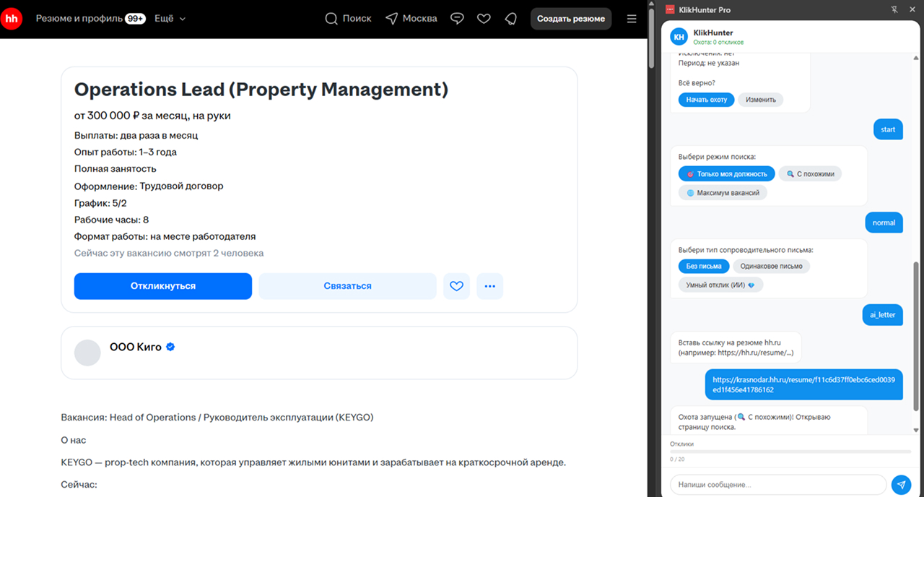Choose Умный отклик (ИИ) option
924x578 pixels.
pyautogui.click(x=720, y=285)
